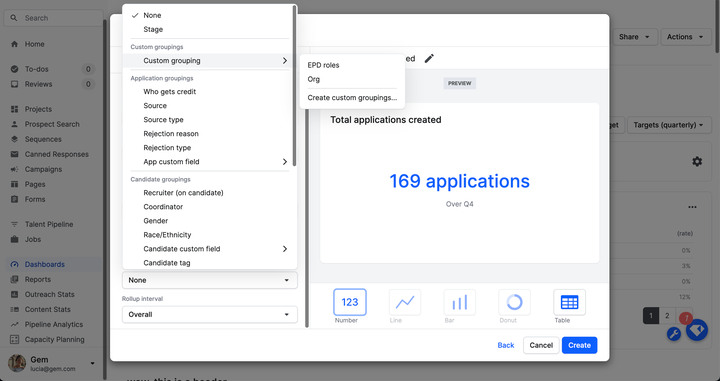Click the Campaigns megaphone icon
The width and height of the screenshot is (720, 381).
15,169
